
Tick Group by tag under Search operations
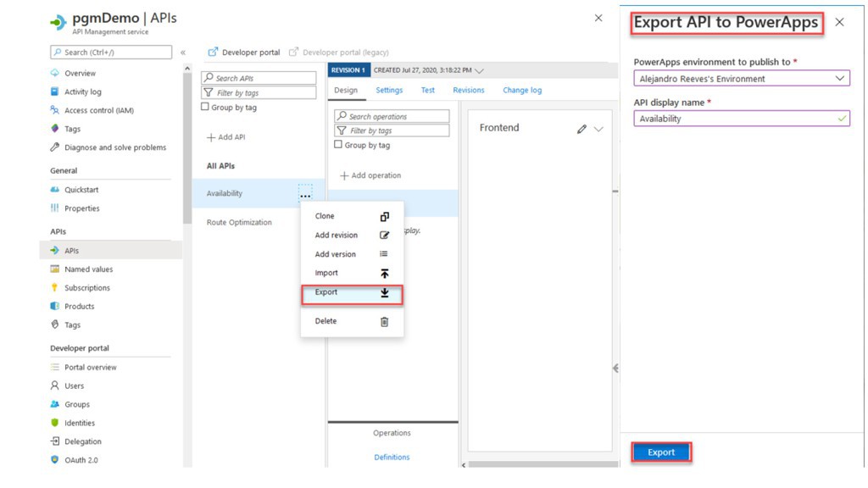tap(338, 144)
